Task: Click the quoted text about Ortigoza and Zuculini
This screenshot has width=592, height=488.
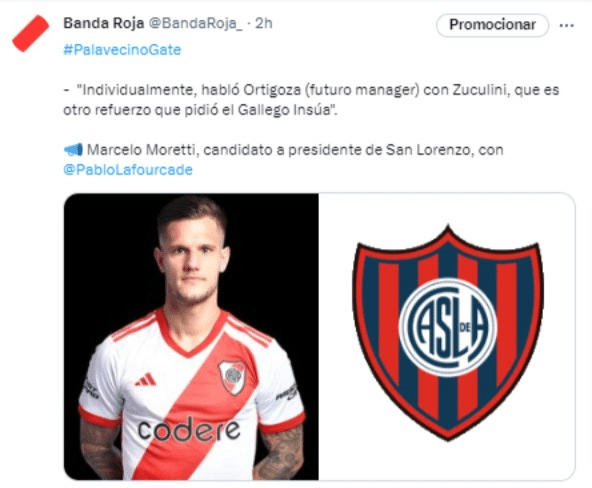Action: (x=311, y=100)
